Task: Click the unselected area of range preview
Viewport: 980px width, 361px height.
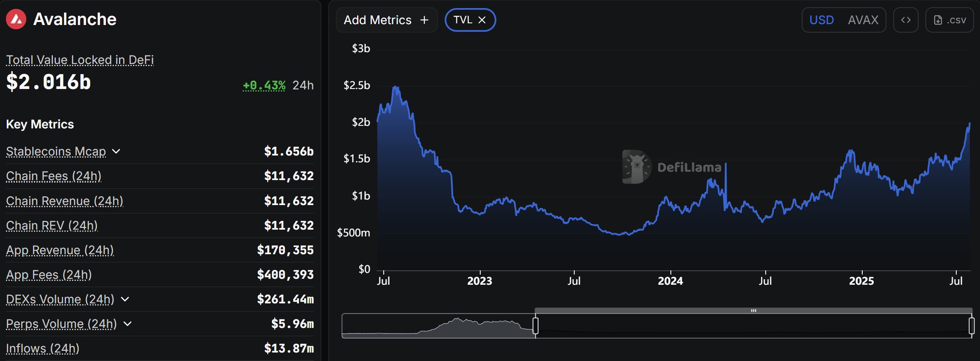Action: pyautogui.click(x=438, y=325)
